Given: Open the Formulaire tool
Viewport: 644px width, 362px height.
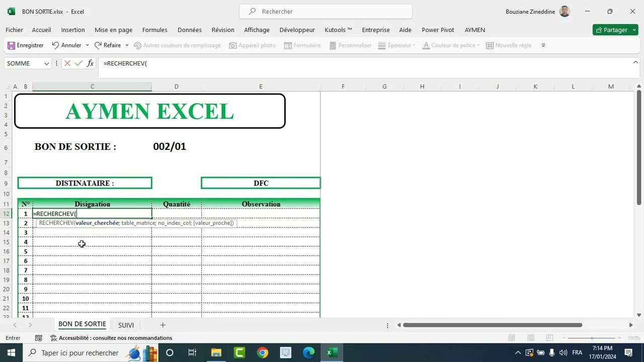Looking at the screenshot, I should [302, 45].
